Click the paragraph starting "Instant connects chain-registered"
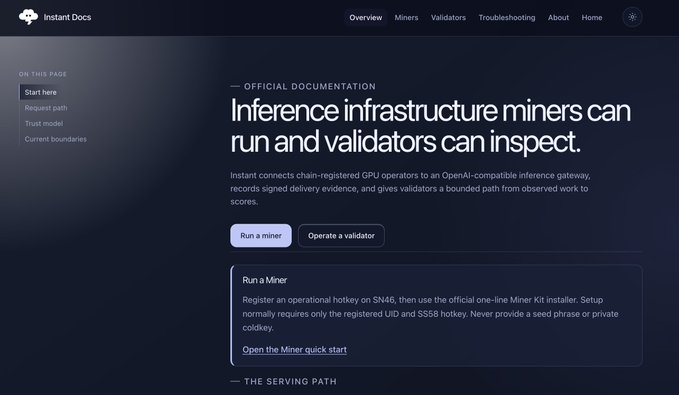This screenshot has height=395, width=679. pos(410,188)
